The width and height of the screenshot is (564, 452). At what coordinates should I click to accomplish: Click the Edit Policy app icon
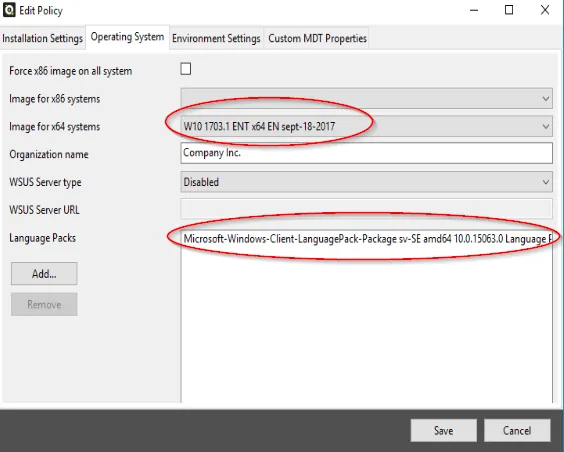9,10
